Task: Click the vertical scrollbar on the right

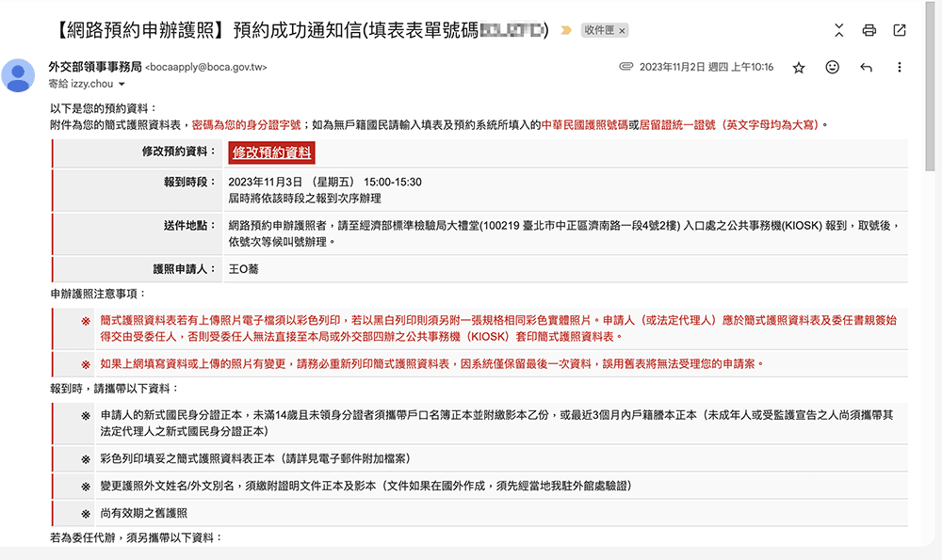Action: (x=932, y=94)
